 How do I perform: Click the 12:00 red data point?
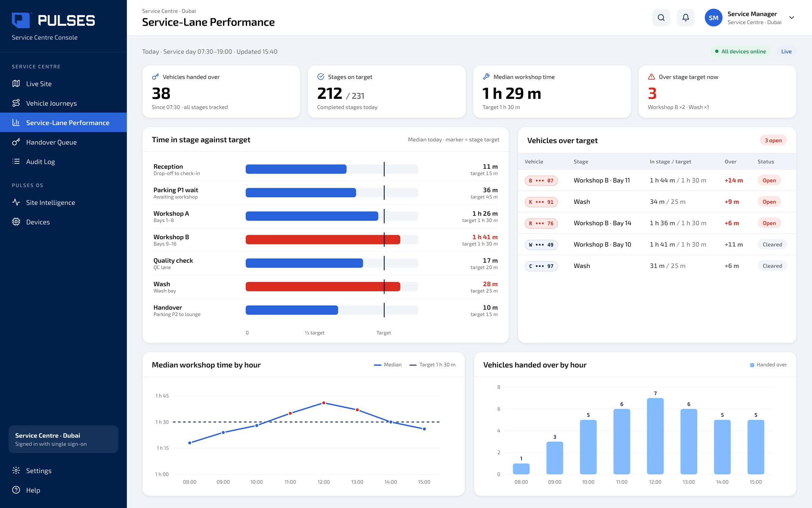click(x=323, y=403)
